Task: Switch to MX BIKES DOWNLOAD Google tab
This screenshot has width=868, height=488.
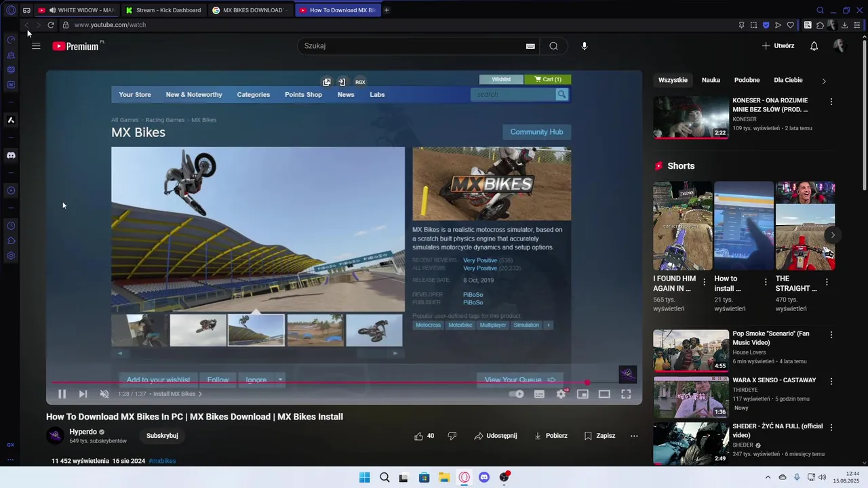Action: [250, 10]
